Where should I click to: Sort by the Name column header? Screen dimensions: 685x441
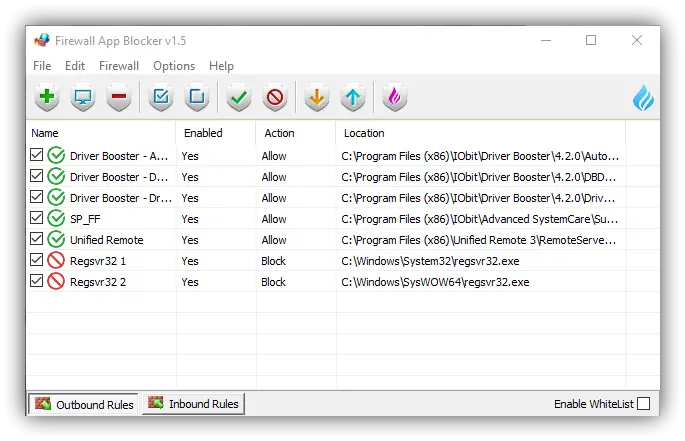coord(101,133)
